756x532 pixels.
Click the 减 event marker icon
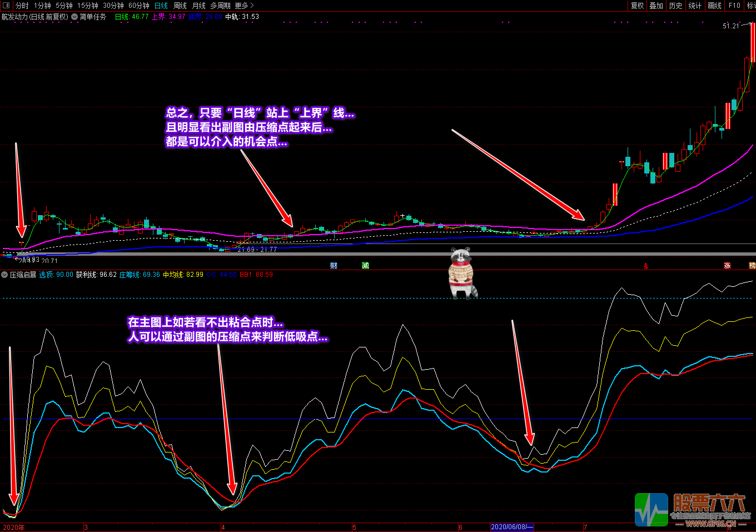pyautogui.click(x=365, y=266)
